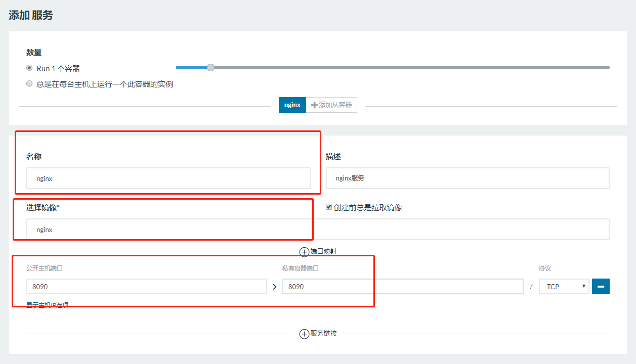Click the container count slider handle
This screenshot has height=364, width=636.
click(210, 67)
